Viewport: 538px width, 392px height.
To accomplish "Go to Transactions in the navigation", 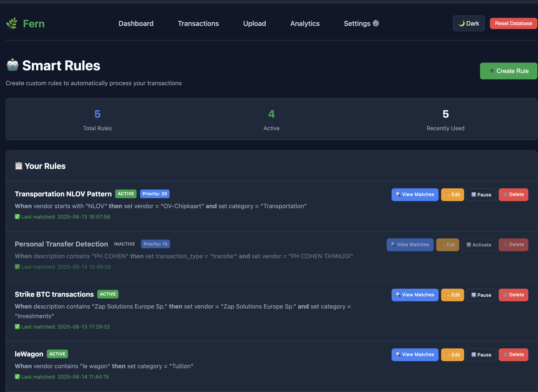I will click(198, 24).
